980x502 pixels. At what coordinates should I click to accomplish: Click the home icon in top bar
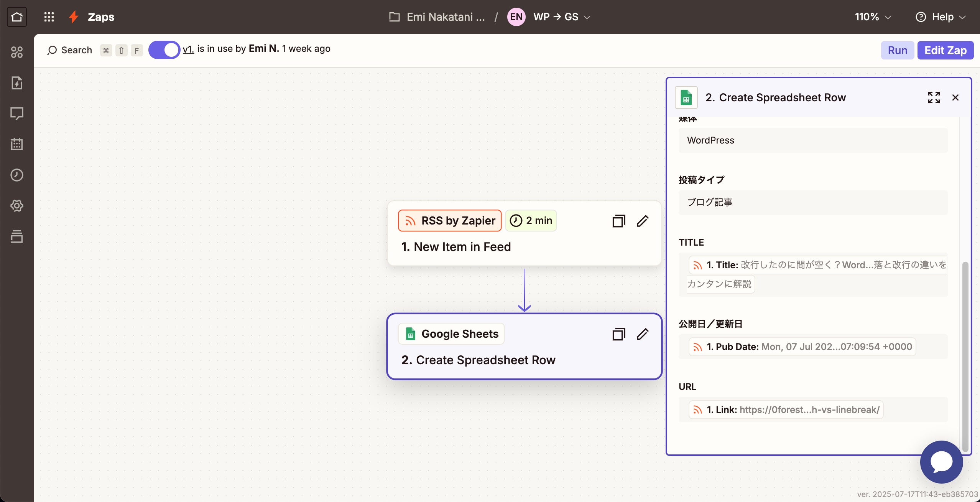point(17,17)
